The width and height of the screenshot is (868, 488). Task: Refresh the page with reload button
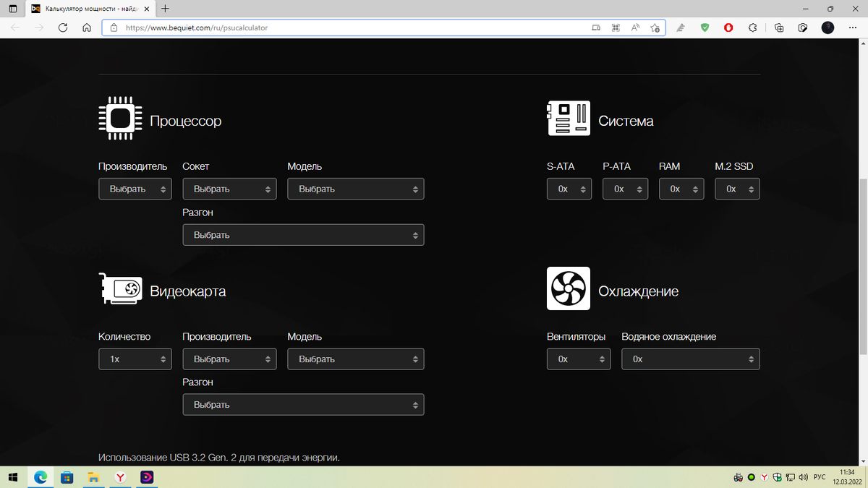[63, 27]
